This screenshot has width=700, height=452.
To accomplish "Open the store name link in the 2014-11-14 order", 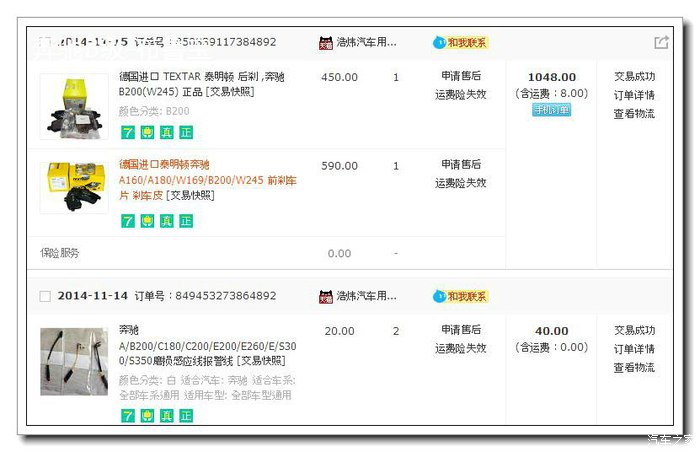I will 366,297.
